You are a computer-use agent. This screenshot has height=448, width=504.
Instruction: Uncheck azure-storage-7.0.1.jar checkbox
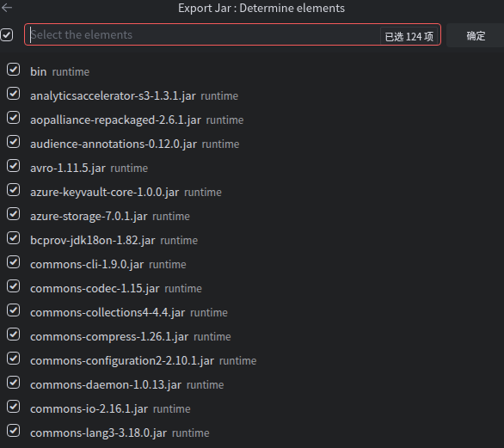[x=14, y=214]
